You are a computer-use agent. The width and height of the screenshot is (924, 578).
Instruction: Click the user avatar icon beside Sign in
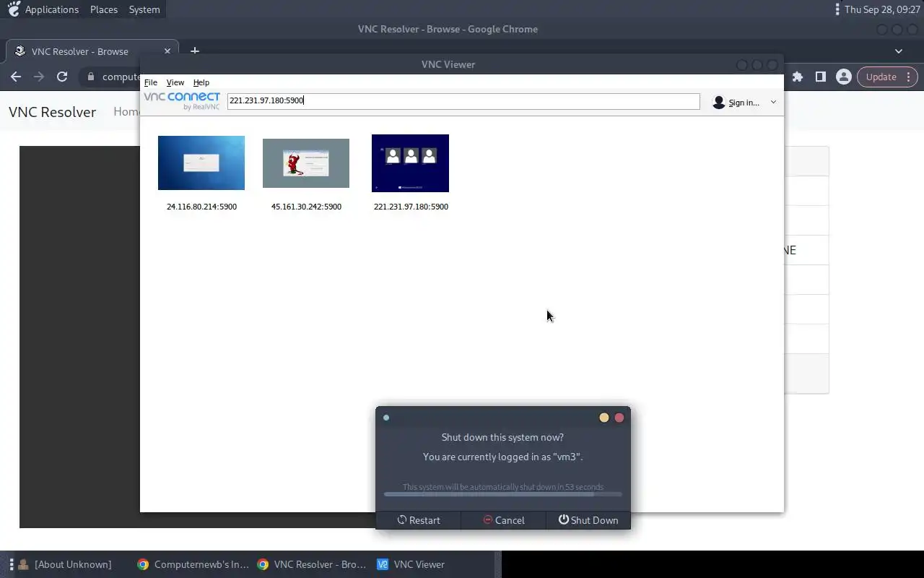718,102
